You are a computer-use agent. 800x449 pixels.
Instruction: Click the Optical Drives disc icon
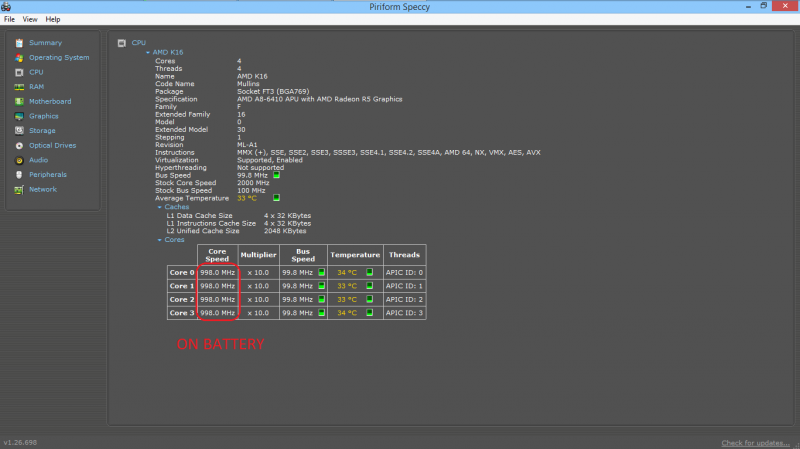tap(19, 145)
